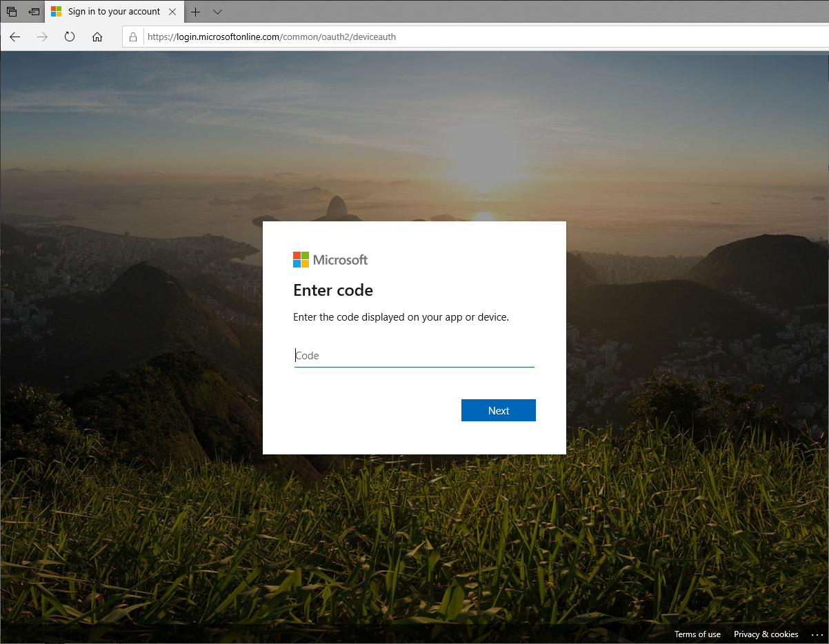Close the 'Sign in to your account' tab

(172, 12)
